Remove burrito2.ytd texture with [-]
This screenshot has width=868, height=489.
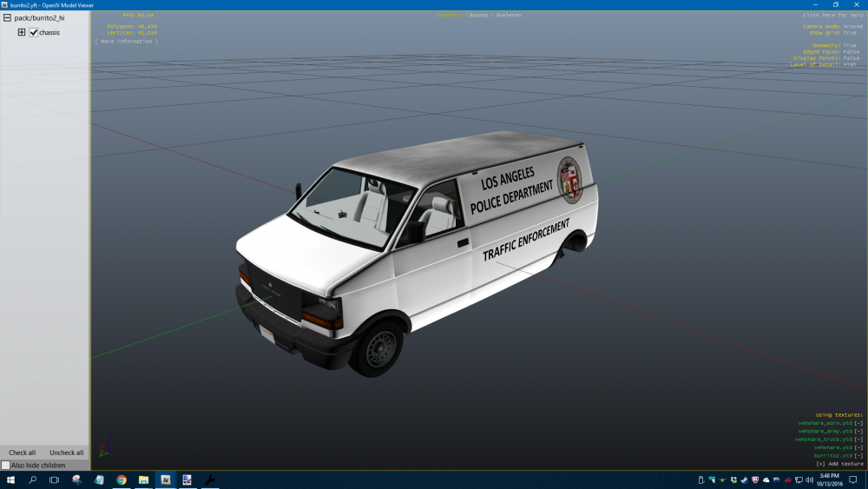point(858,456)
